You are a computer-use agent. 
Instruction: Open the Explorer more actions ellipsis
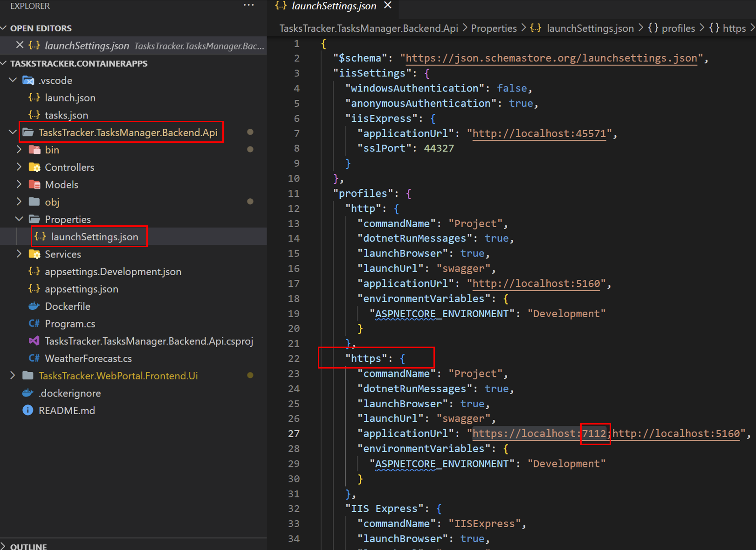[x=248, y=6]
